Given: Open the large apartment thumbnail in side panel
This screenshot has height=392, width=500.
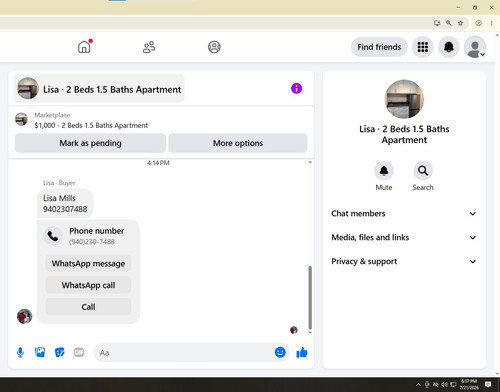Looking at the screenshot, I should tap(404, 99).
